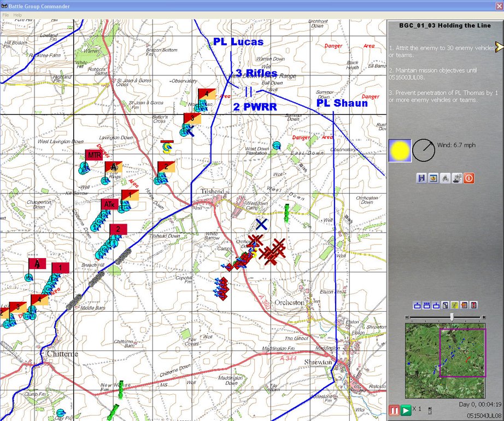Click zoom in plus button
Screen dimensions: 504x421
483,317
